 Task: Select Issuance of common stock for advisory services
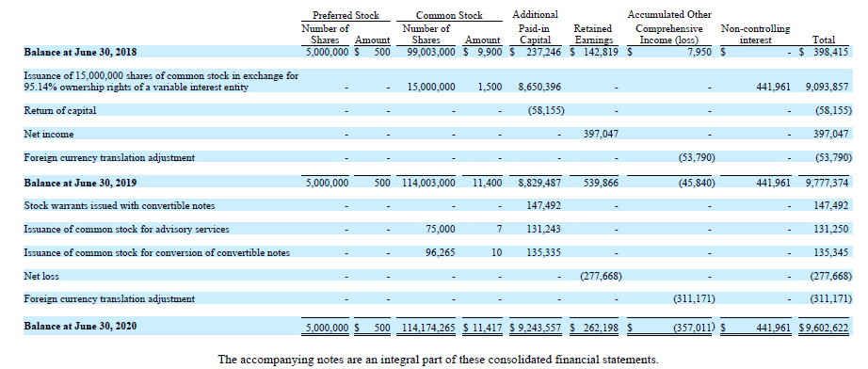(127, 229)
